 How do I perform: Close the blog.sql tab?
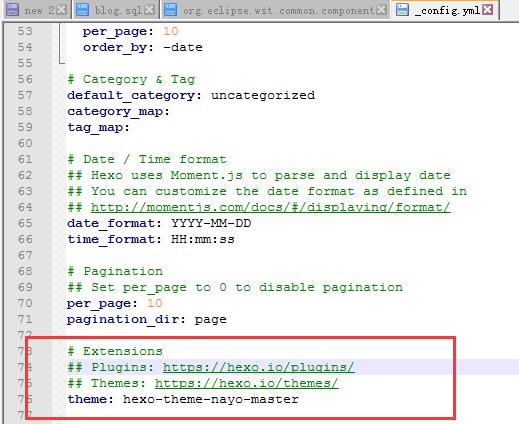coord(150,10)
